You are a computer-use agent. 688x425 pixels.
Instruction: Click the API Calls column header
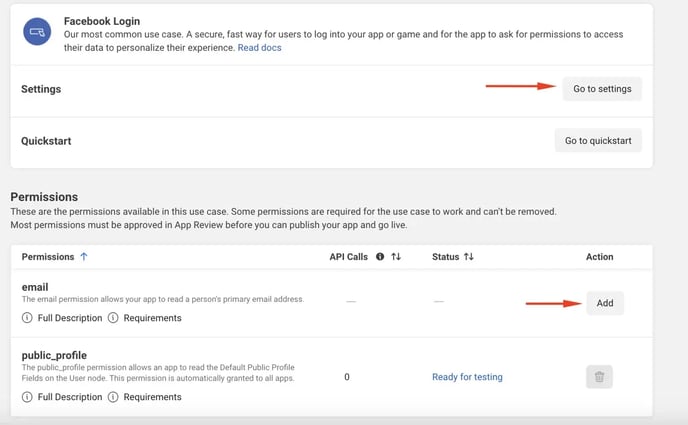coord(348,257)
